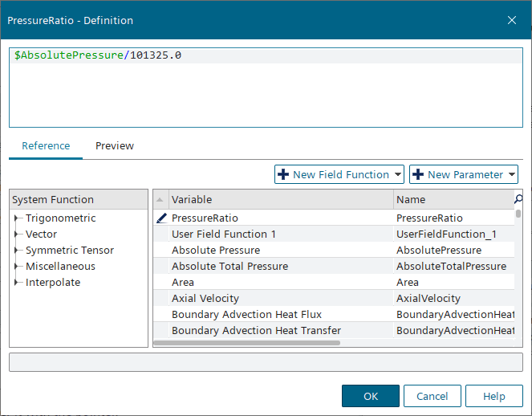Close the PressureRatio Definition dialog

pyautogui.click(x=511, y=19)
